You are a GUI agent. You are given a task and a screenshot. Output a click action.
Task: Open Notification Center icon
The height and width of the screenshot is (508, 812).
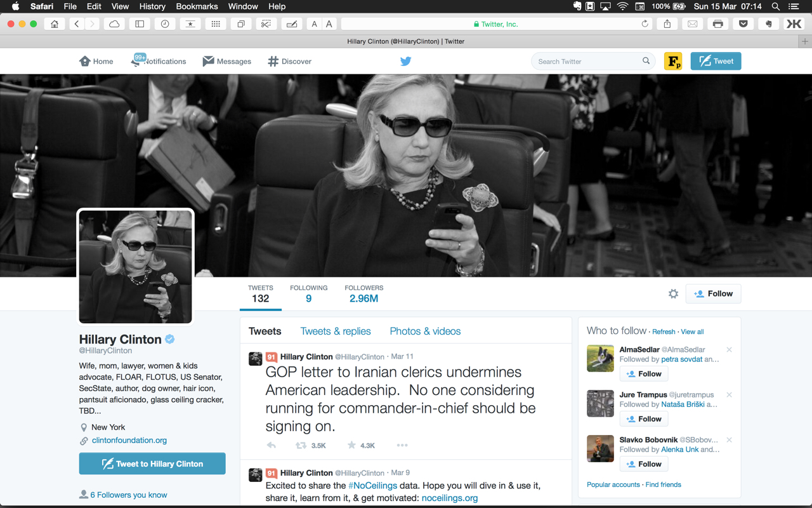click(794, 6)
